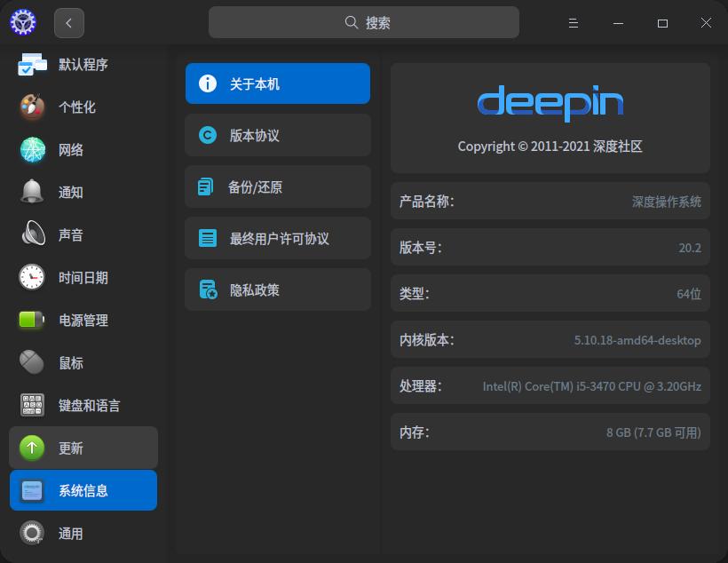Image resolution: width=728 pixels, height=563 pixels.
Task: Click the 个性化 paint palette icon
Action: (x=32, y=107)
